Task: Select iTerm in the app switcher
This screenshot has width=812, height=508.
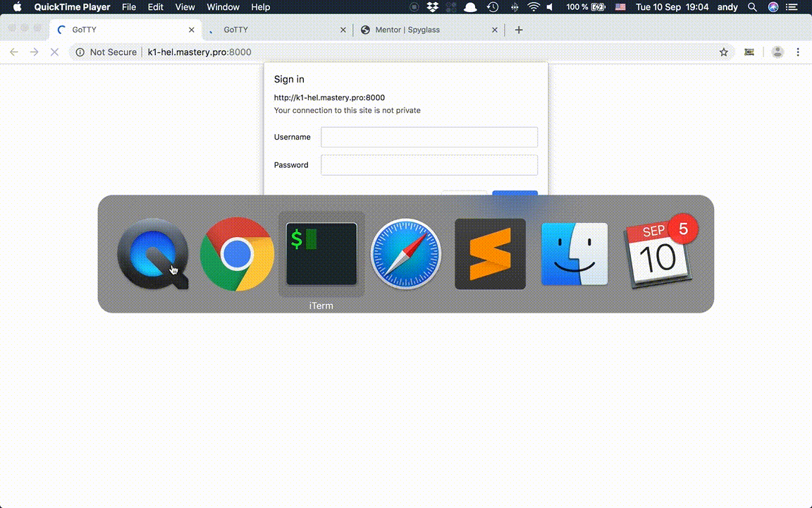Action: [x=321, y=254]
